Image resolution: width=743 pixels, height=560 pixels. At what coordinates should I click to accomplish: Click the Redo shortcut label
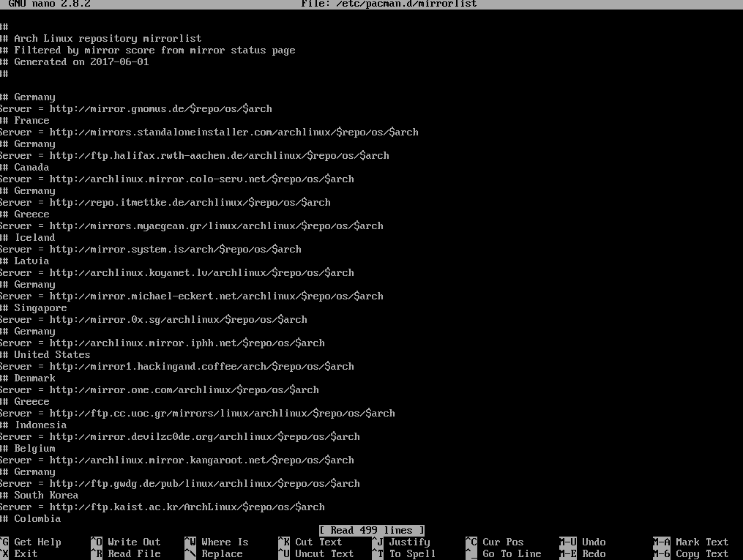[x=594, y=554]
